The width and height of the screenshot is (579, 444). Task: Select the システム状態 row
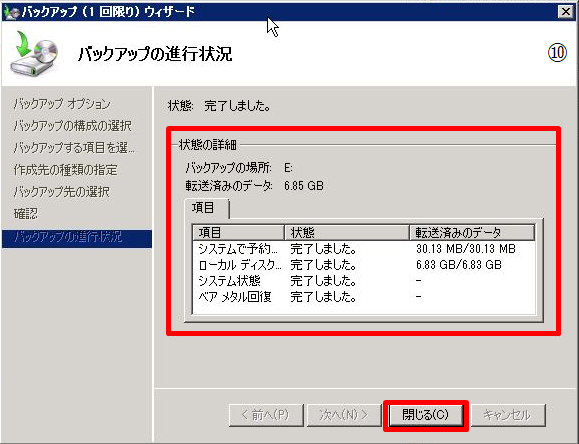click(364, 281)
